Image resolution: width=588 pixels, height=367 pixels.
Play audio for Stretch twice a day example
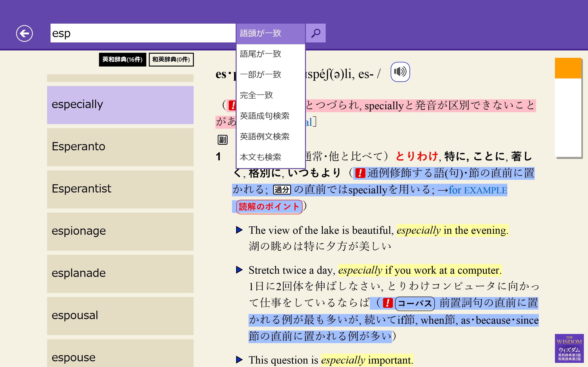[239, 270]
